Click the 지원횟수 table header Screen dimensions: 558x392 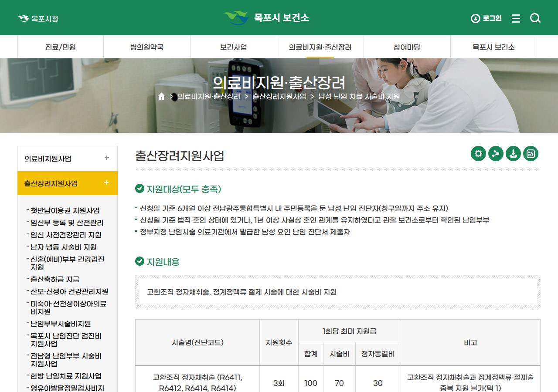coord(279,342)
